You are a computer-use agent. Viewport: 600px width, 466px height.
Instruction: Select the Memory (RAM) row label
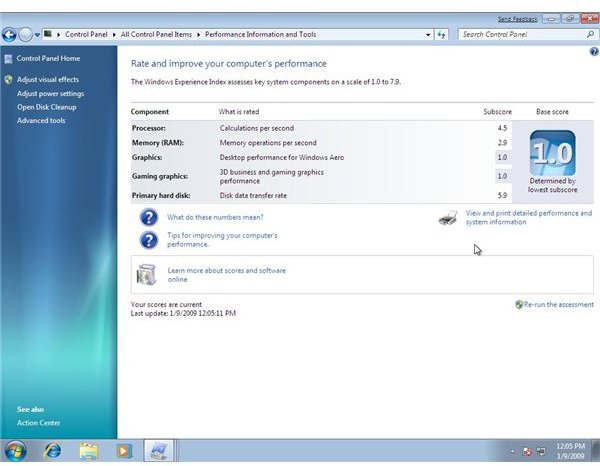coord(158,143)
